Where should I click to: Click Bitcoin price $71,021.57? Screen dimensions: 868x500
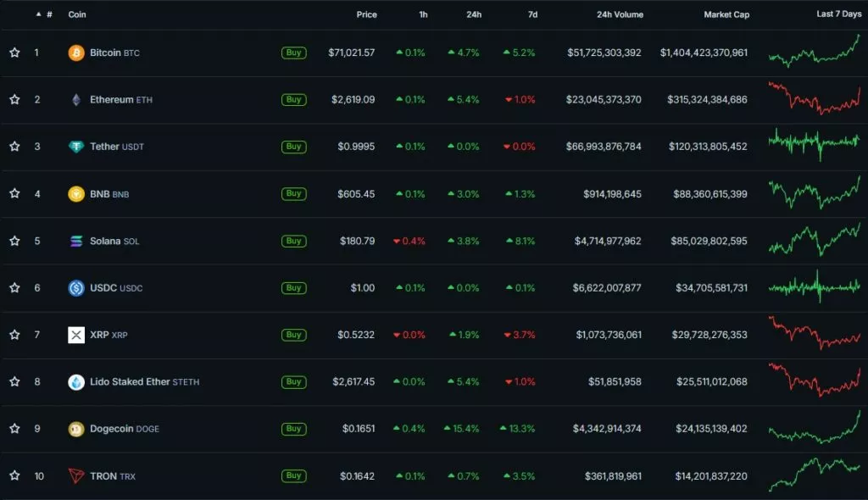(x=352, y=53)
